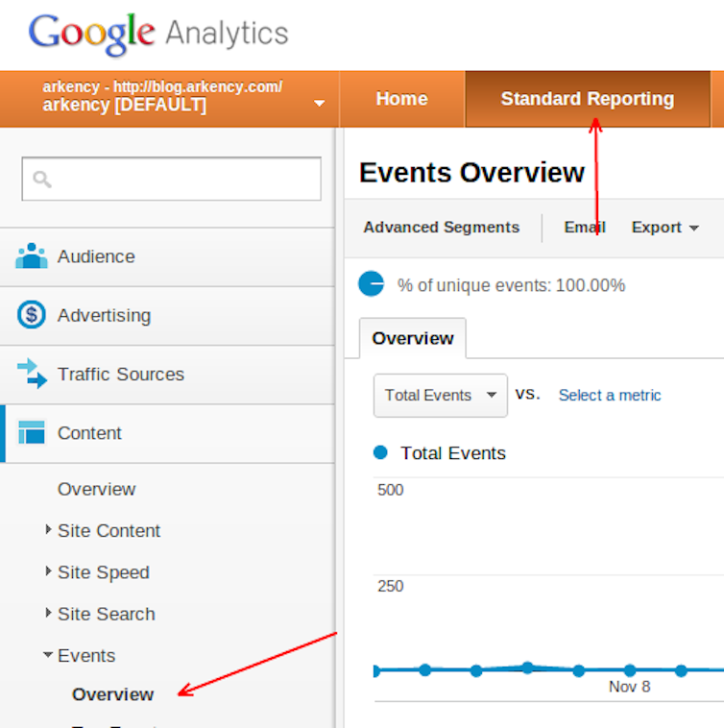
Task: Click the Advanced Segments button
Action: point(441,228)
